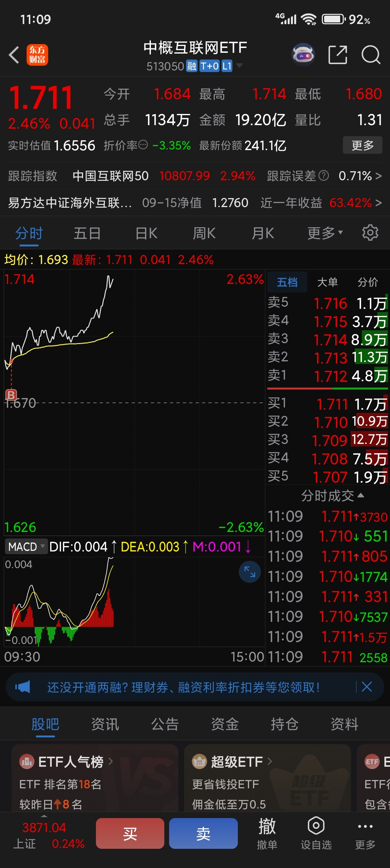Tap 跟踪误差 question mark icon
390x868 pixels.
[x=324, y=176]
